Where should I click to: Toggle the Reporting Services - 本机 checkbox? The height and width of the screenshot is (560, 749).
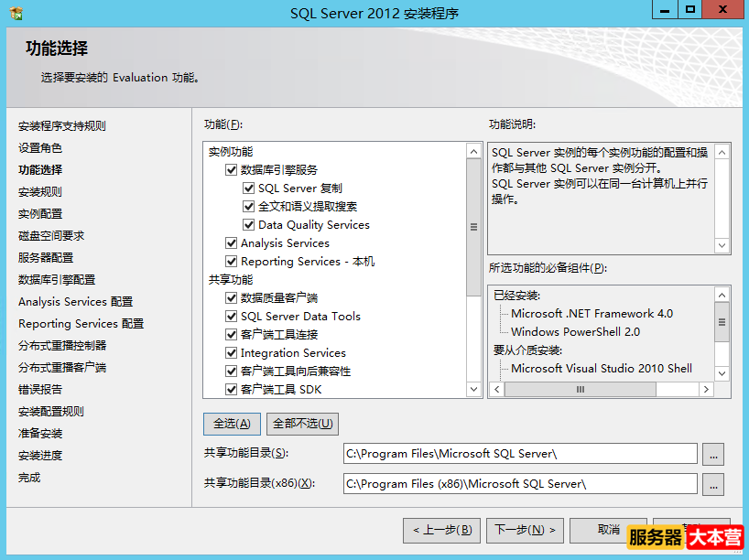231,261
